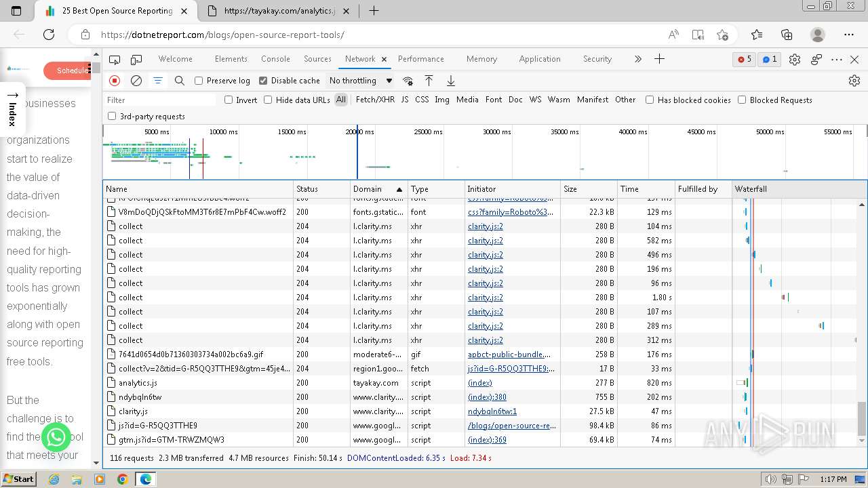Open Internet Explorer from taskbar
This screenshot has height=488, width=868.
pos(54,479)
